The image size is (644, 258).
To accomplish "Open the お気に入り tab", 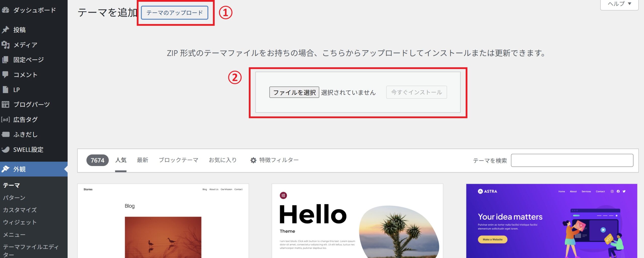I will coord(223,160).
